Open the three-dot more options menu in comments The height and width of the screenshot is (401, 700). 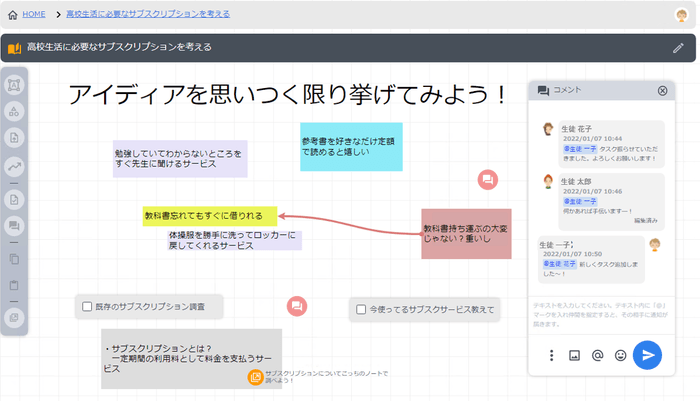coord(551,355)
